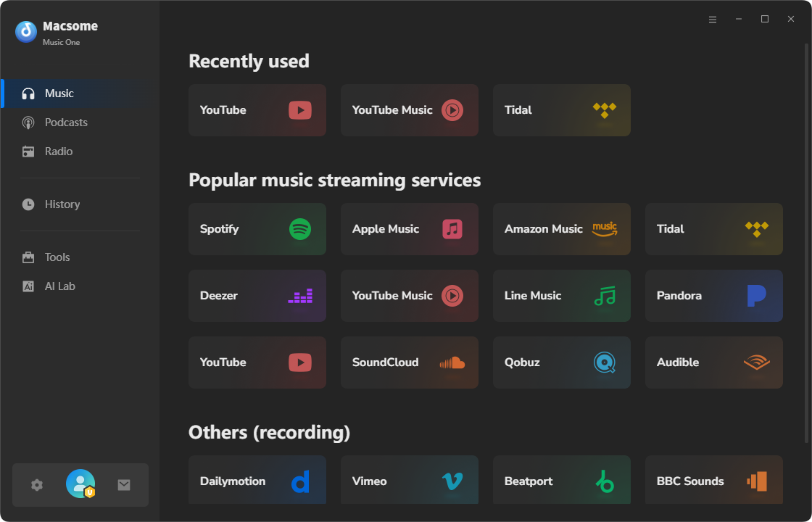Click the 'Deezer' card label
The height and width of the screenshot is (522, 812).
coord(218,296)
